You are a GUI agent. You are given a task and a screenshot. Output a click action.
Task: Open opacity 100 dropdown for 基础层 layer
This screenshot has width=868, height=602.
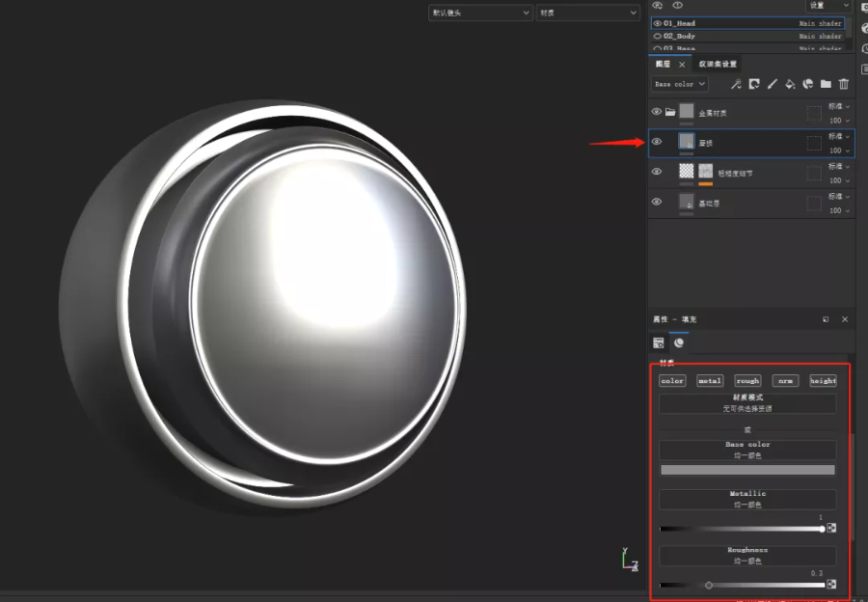coord(839,211)
